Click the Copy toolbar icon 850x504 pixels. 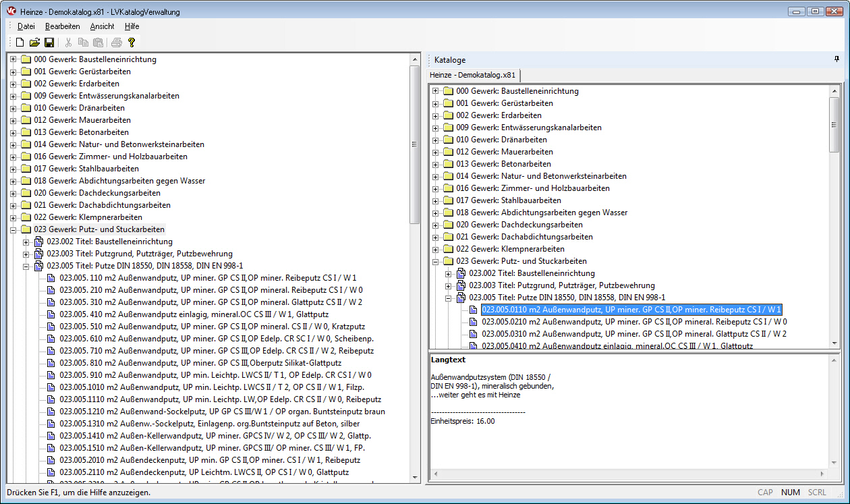[x=83, y=43]
